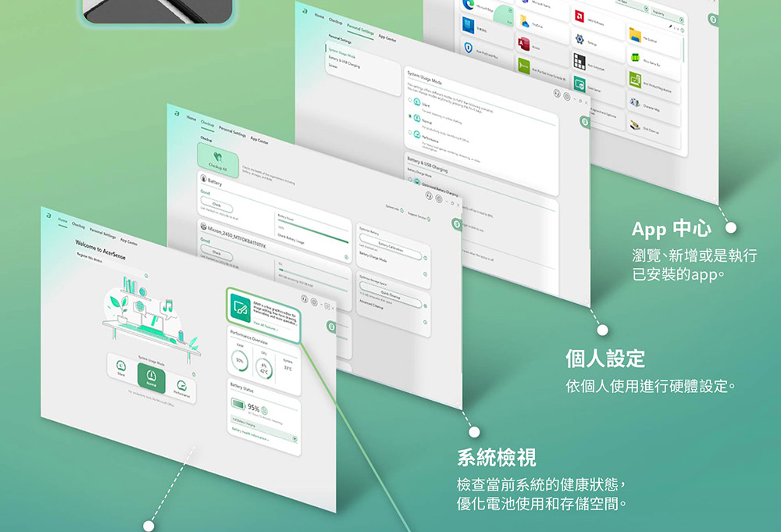Open the Checkup tab in the Welcome window
The height and width of the screenshot is (532, 781).
pyautogui.click(x=78, y=225)
